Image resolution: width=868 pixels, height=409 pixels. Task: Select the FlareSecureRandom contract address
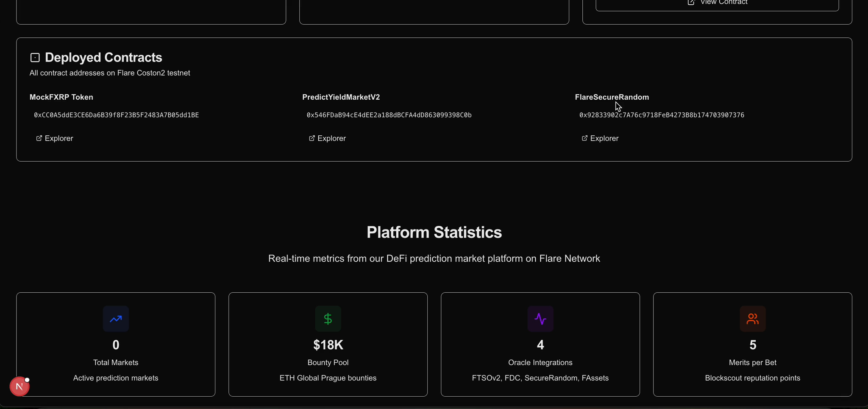pos(662,115)
